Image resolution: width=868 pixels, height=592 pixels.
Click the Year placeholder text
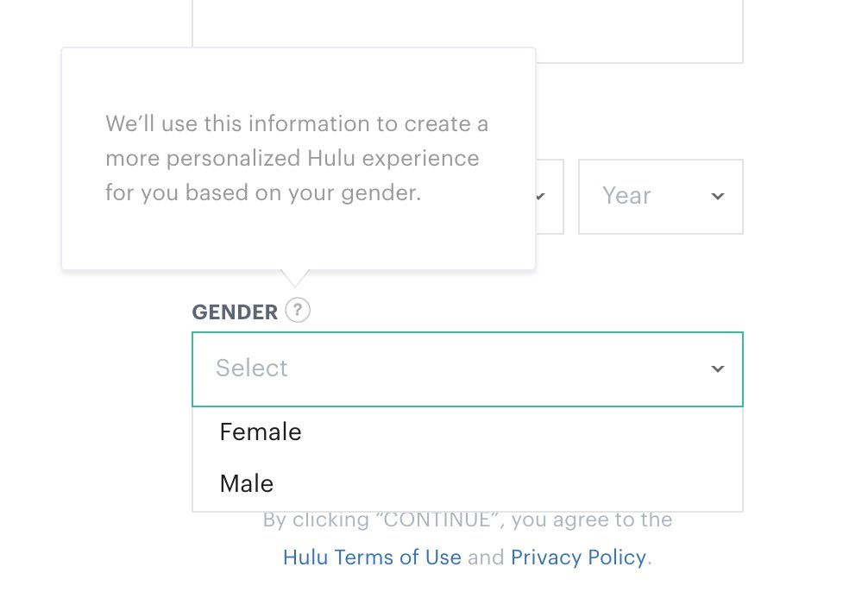pos(626,196)
